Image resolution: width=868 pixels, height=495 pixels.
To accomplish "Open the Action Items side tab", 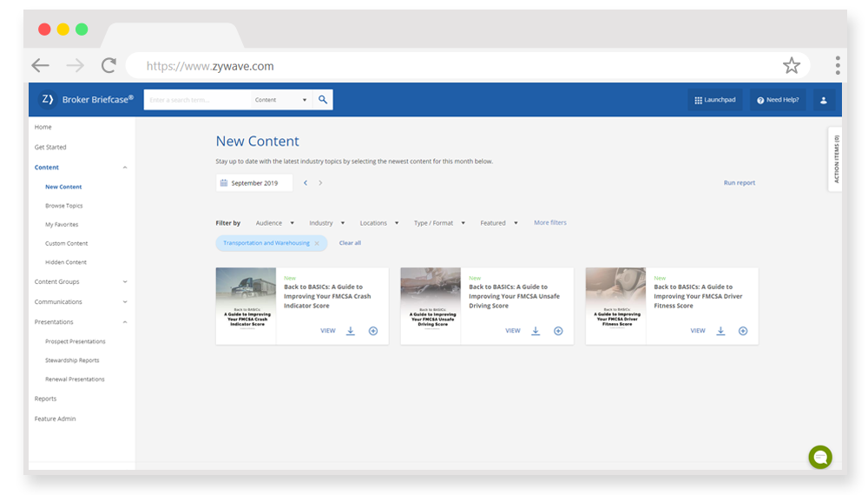I will 835,159.
